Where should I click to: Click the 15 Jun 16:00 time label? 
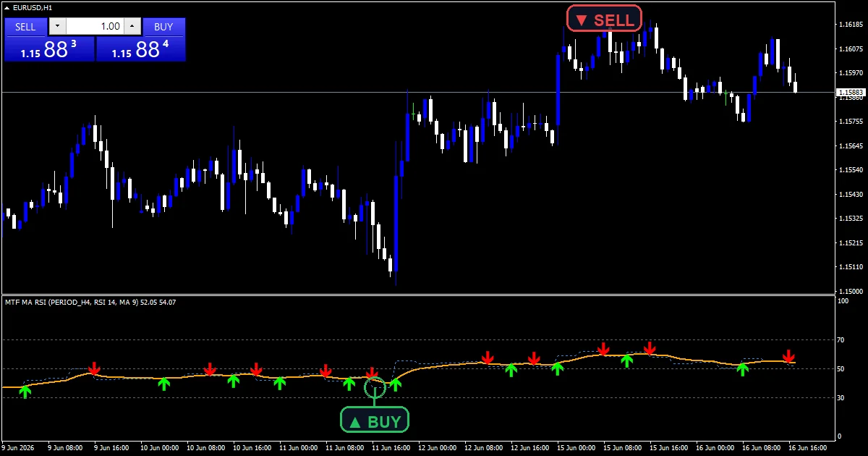coord(670,447)
